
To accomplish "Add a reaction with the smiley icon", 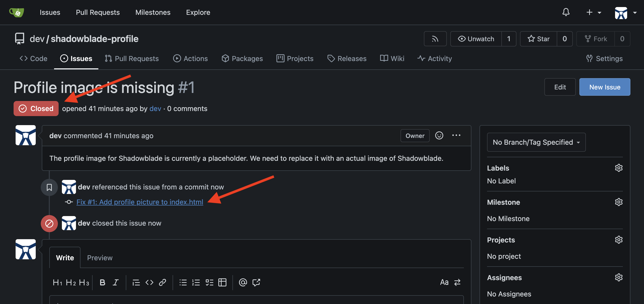I will point(439,136).
